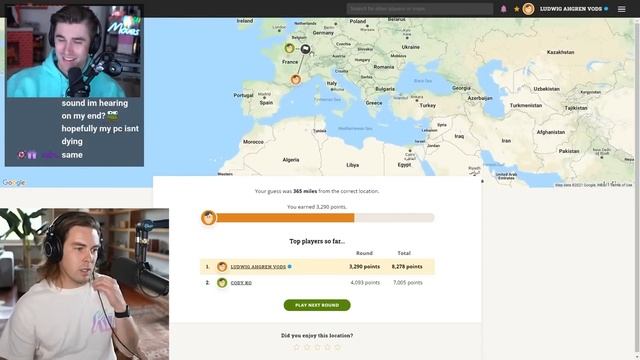Click the green avatar guess marker on map
The image size is (640, 360).
(289, 48)
